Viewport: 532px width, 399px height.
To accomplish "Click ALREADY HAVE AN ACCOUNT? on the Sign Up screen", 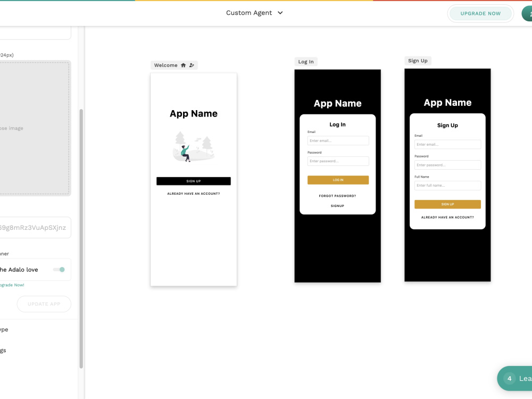I will (447, 218).
